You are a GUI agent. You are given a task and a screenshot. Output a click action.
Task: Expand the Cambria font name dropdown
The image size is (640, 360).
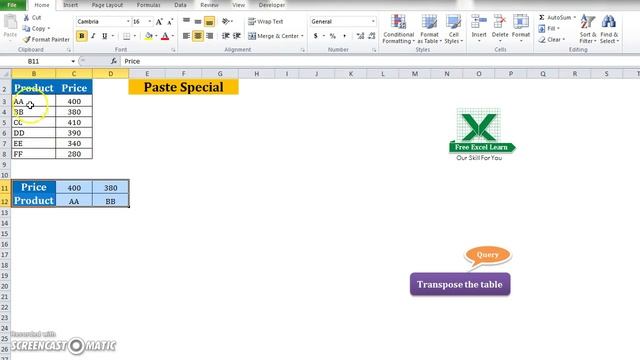pyautogui.click(x=128, y=22)
